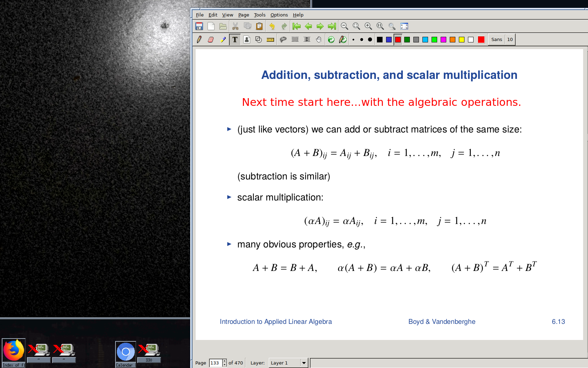The height and width of the screenshot is (368, 588).
Task: Open the Sans font selector
Action: click(x=496, y=40)
